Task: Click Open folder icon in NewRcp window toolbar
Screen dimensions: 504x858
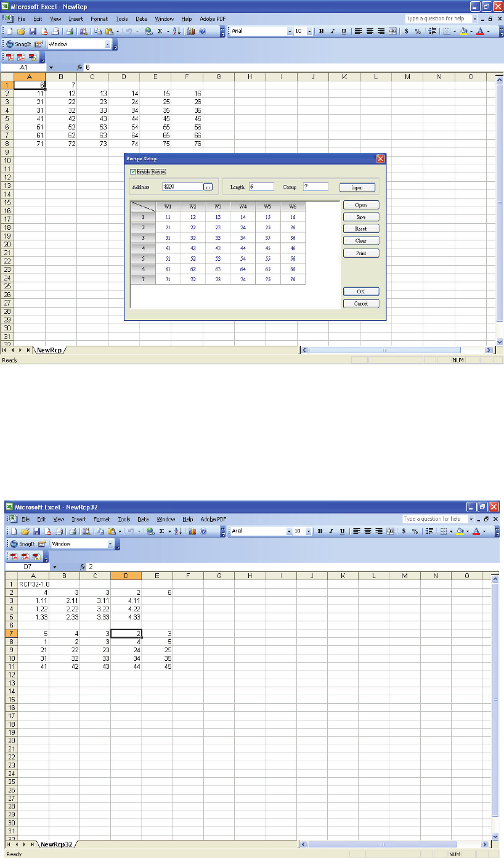Action: (22, 31)
